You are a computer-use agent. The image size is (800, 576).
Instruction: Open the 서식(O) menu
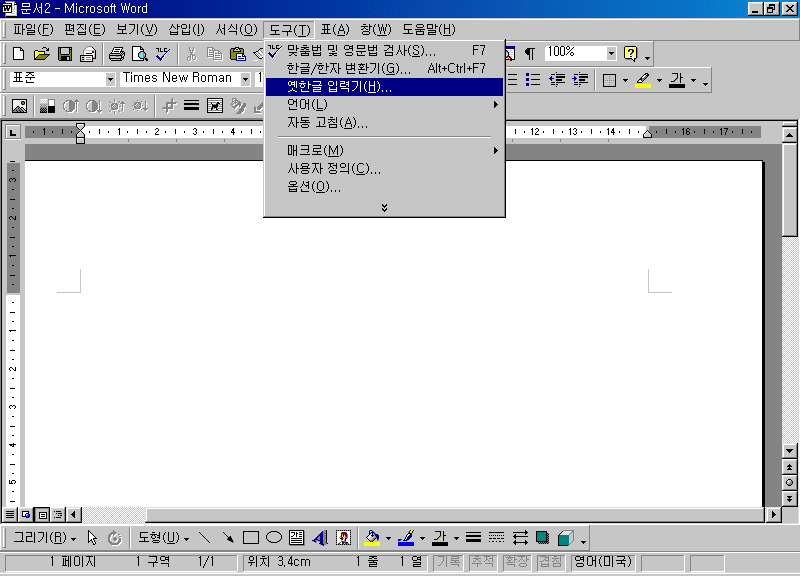coord(236,30)
